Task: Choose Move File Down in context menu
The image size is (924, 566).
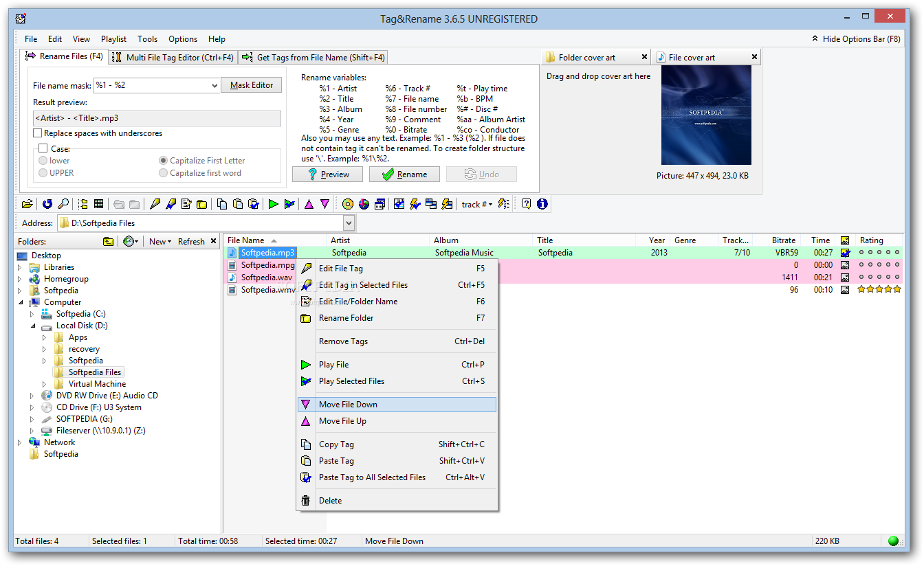Action: click(x=397, y=405)
